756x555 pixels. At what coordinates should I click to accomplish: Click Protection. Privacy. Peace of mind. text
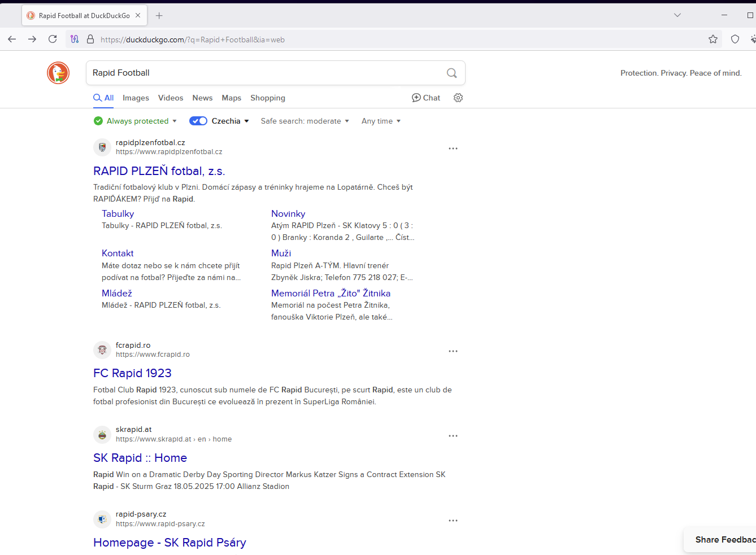(x=681, y=73)
